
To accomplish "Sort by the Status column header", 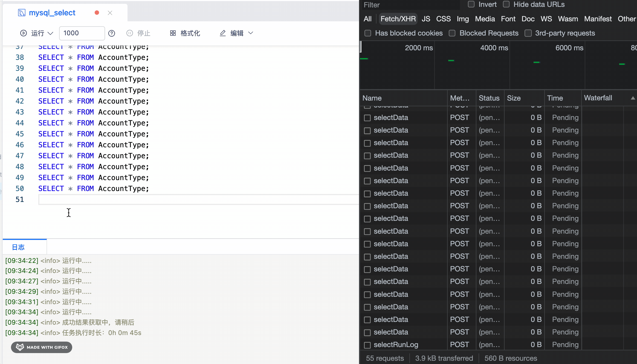I will tap(489, 98).
